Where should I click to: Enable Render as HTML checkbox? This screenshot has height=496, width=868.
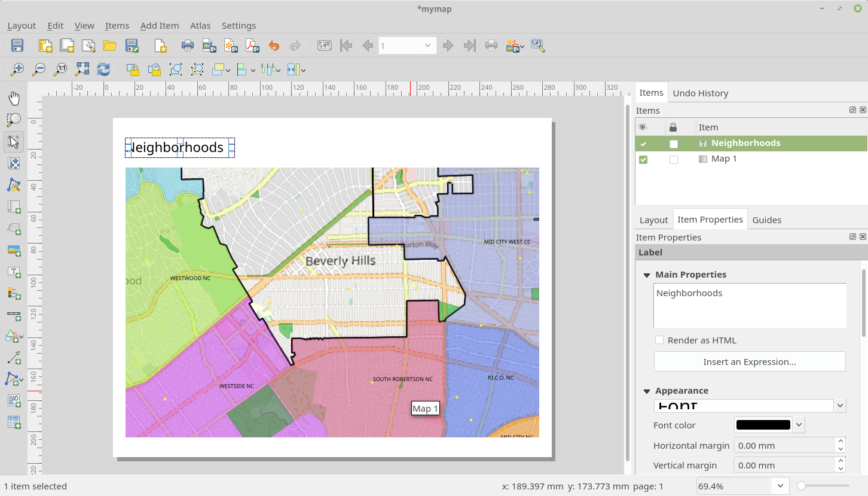pyautogui.click(x=659, y=340)
